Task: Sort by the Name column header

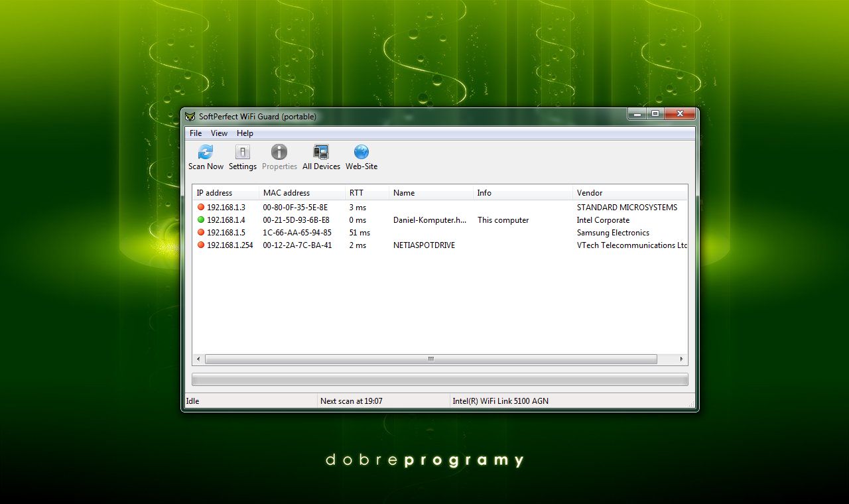Action: (431, 193)
